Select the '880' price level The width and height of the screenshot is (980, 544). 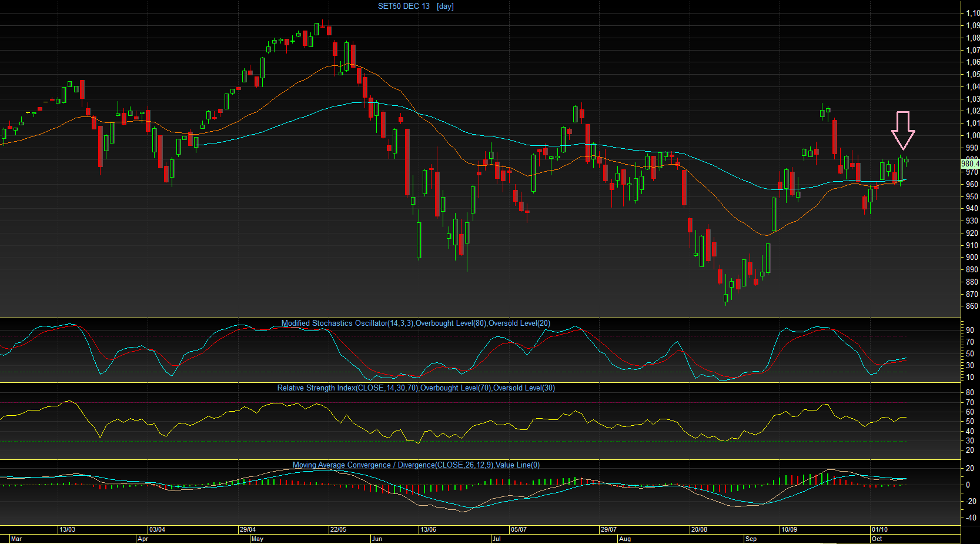[x=972, y=282]
